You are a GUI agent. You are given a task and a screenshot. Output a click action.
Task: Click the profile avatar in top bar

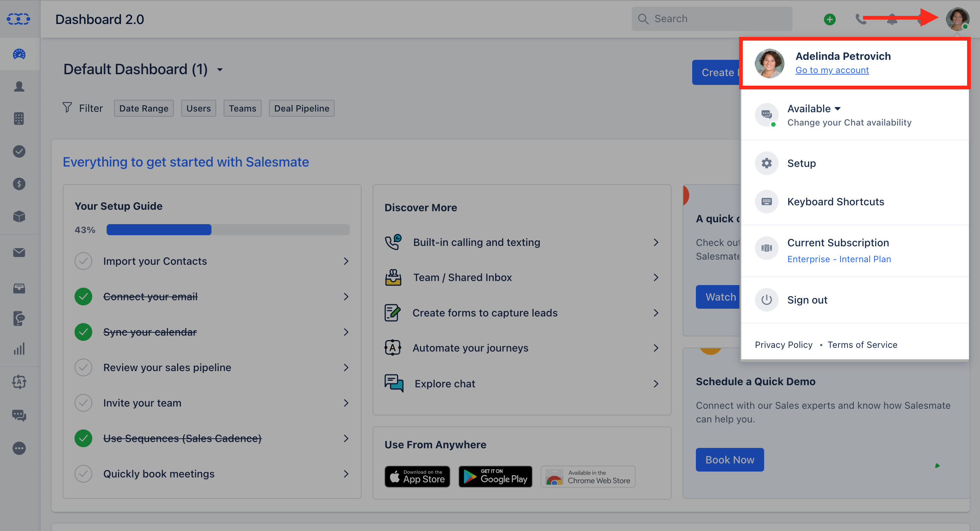pyautogui.click(x=957, y=19)
